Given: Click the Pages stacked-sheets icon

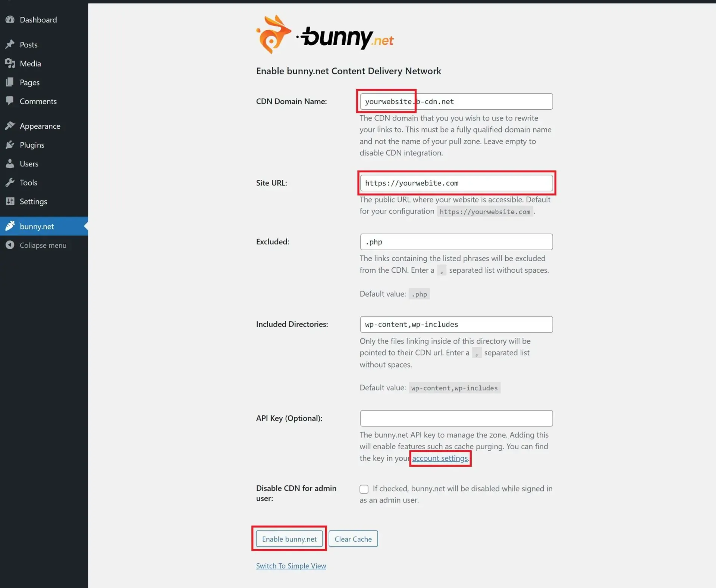Looking at the screenshot, I should pos(10,82).
